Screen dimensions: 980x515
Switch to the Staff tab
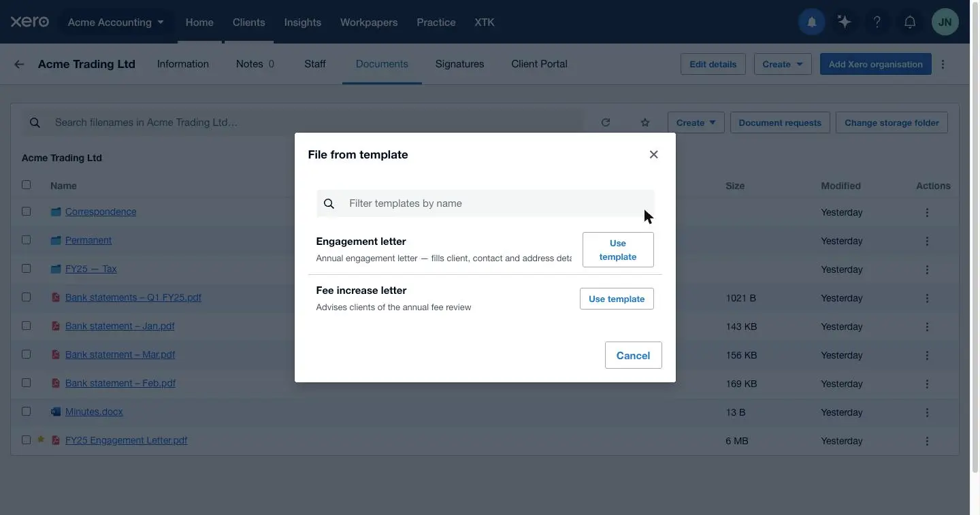[315, 64]
